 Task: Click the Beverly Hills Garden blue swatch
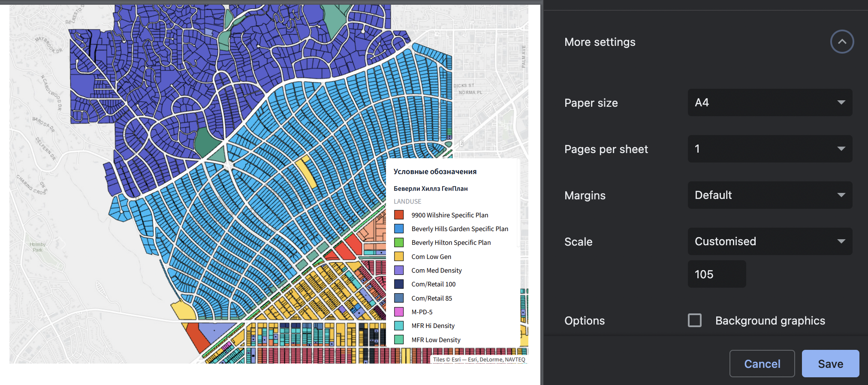coord(399,229)
